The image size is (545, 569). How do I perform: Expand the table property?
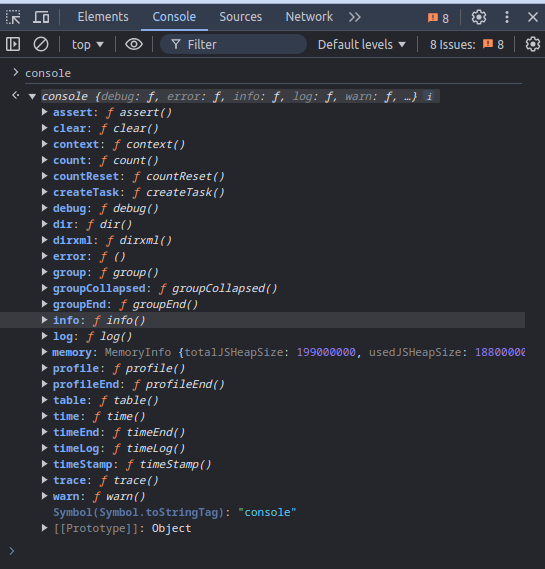45,400
